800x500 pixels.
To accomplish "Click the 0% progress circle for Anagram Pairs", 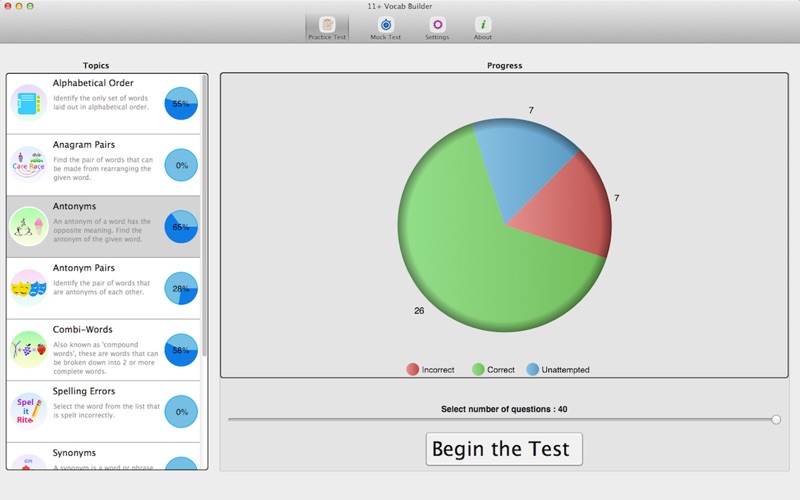I will point(181,165).
